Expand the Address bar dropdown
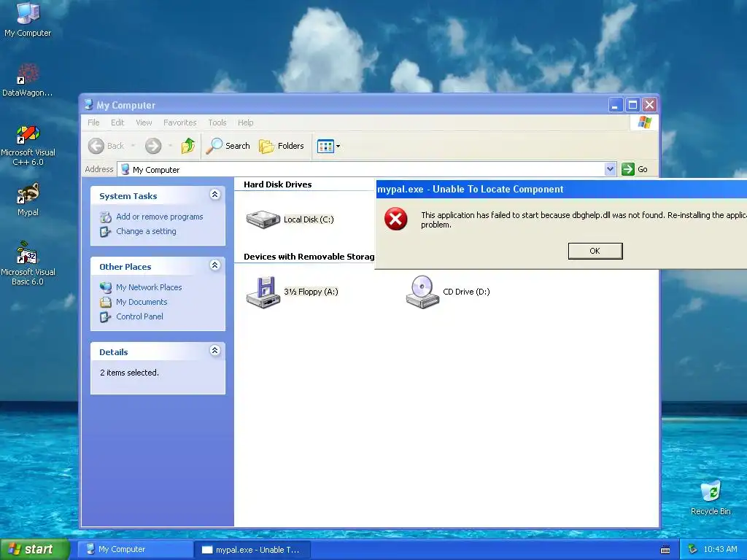The height and width of the screenshot is (560, 747). tap(610, 169)
